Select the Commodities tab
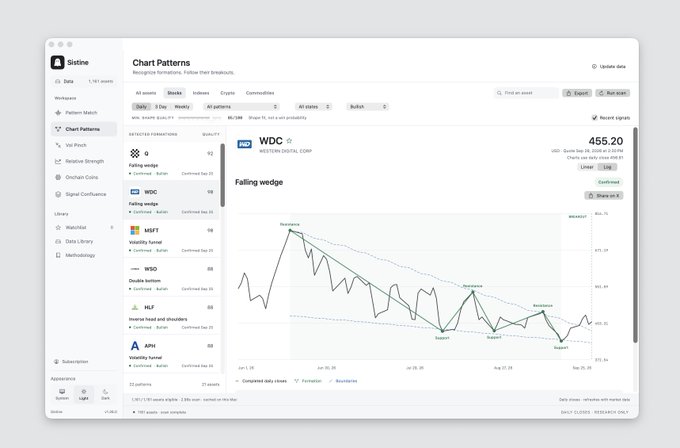680x448 pixels. 260,93
